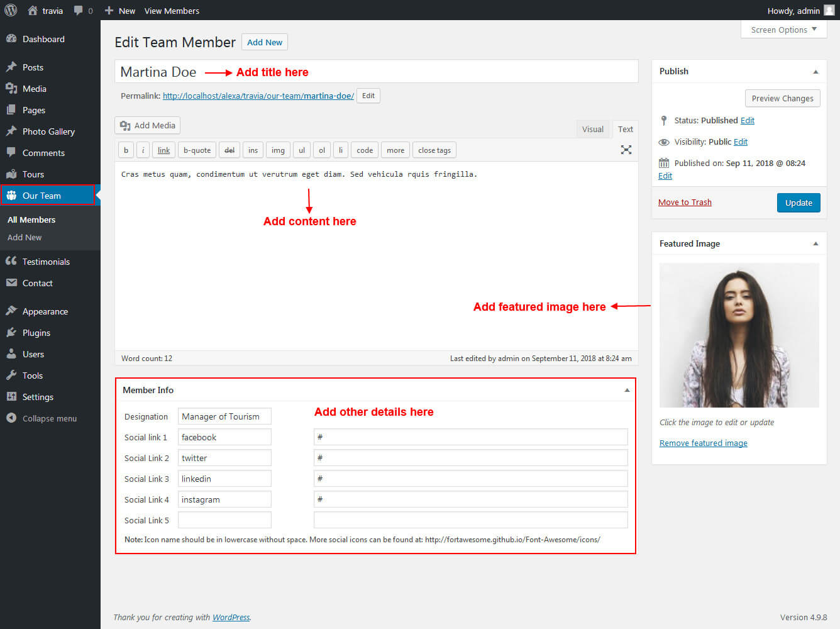Switch to the Visual editor tab
840x629 pixels.
593,129
